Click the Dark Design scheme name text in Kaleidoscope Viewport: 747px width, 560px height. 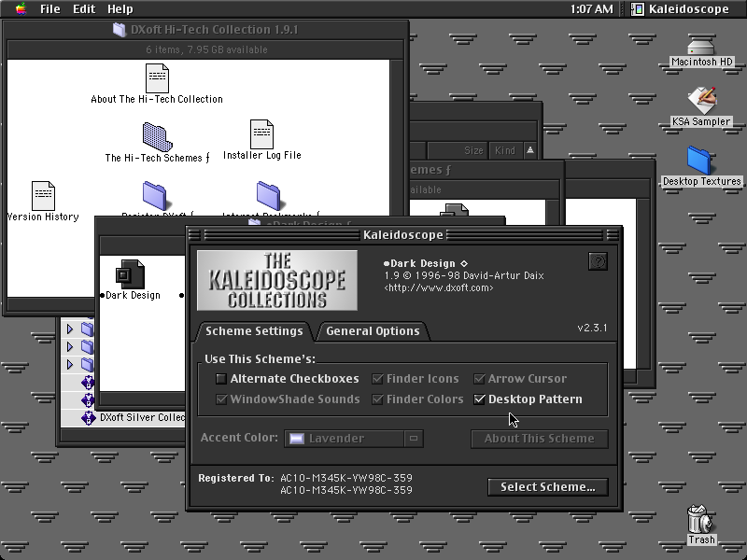(x=426, y=263)
